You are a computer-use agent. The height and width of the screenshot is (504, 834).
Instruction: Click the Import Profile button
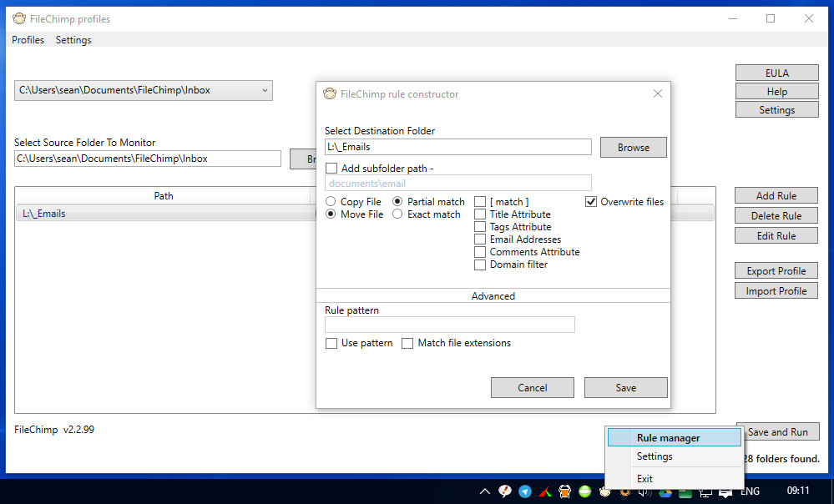[x=776, y=291]
